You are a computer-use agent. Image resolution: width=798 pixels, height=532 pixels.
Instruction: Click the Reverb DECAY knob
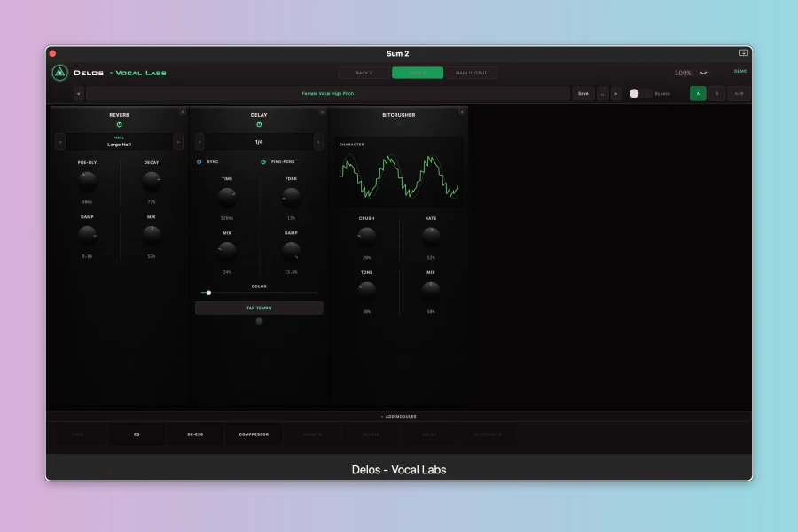151,181
